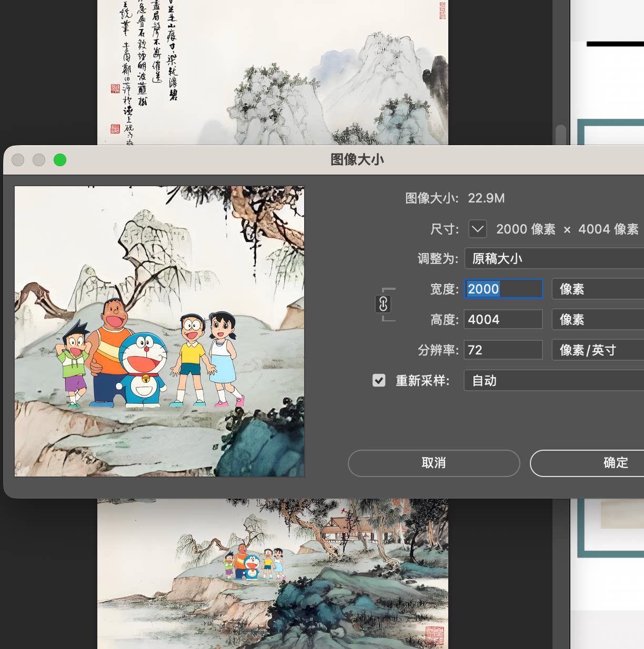644x649 pixels.
Task: Open the 尺寸 unit chevron dropdown
Action: [478, 229]
